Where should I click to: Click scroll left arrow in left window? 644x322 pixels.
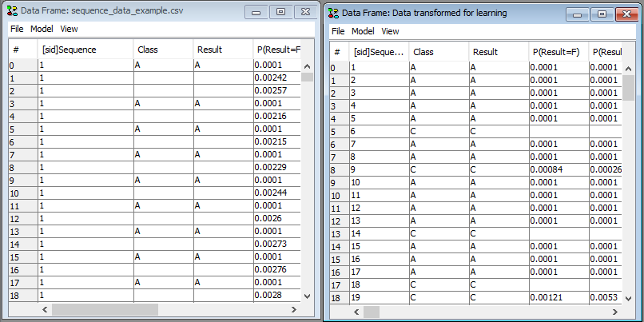tap(46, 309)
